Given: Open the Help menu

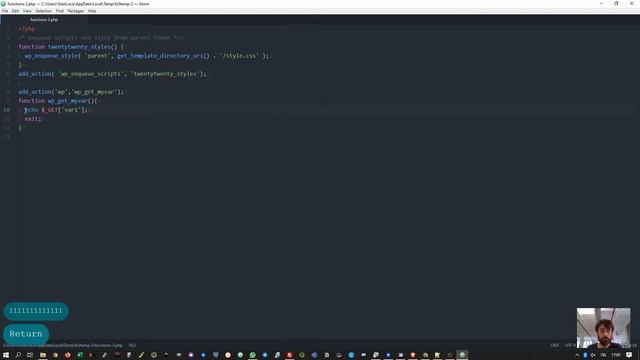Looking at the screenshot, I should click(92, 11).
